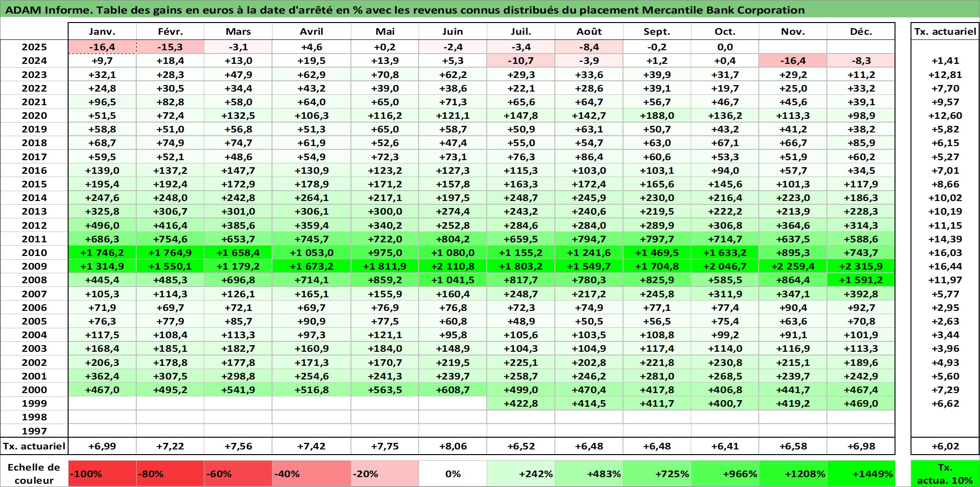980x487 pixels.
Task: Click the +496,0 cell in 2012
Action: point(102,225)
